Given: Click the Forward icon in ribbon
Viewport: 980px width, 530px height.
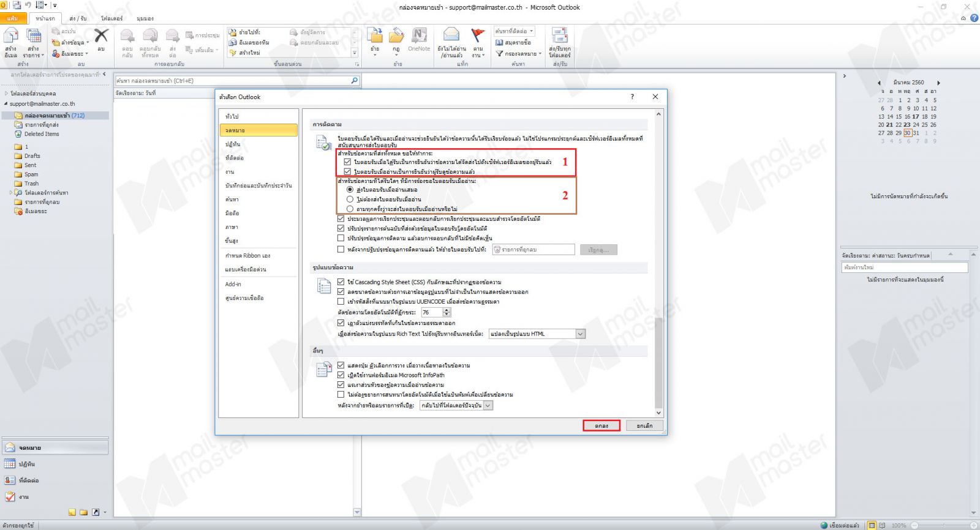Looking at the screenshot, I should 173,35.
